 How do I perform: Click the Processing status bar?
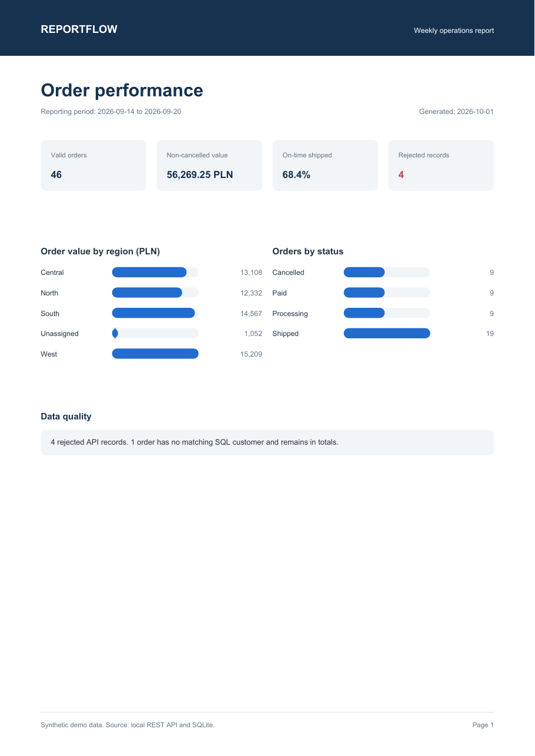pyautogui.click(x=364, y=313)
